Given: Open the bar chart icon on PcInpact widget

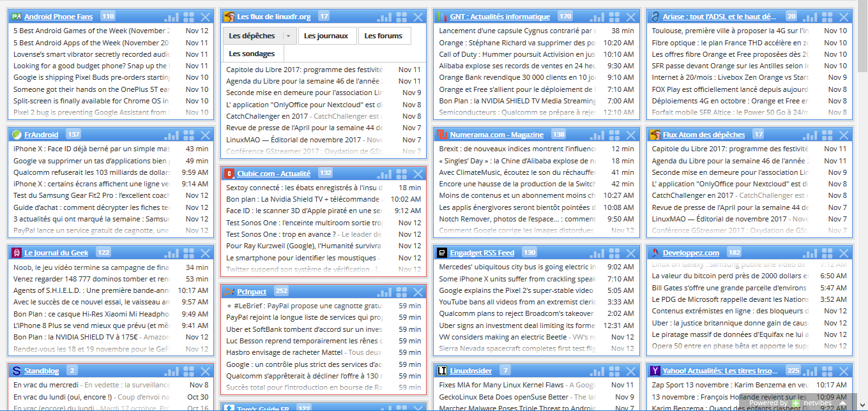Looking at the screenshot, I should 384,292.
